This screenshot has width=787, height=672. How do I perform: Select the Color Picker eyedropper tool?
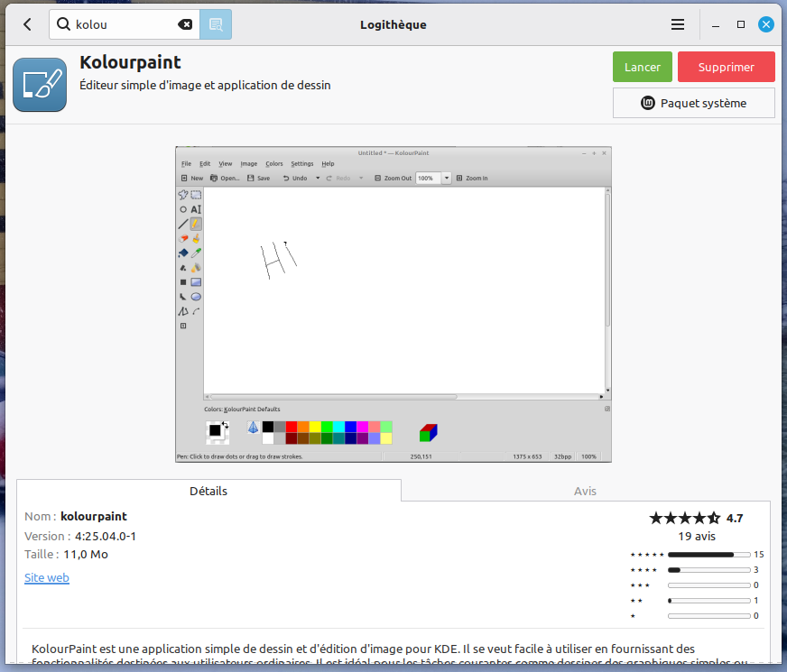196,253
